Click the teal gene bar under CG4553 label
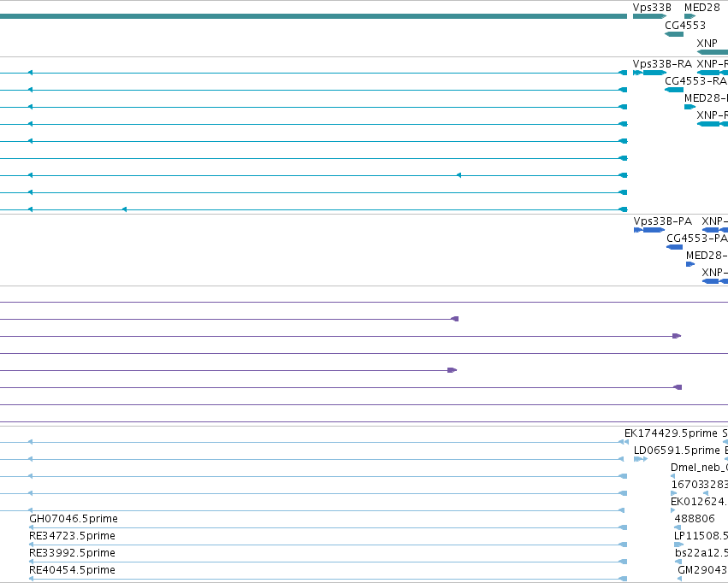 click(674, 34)
